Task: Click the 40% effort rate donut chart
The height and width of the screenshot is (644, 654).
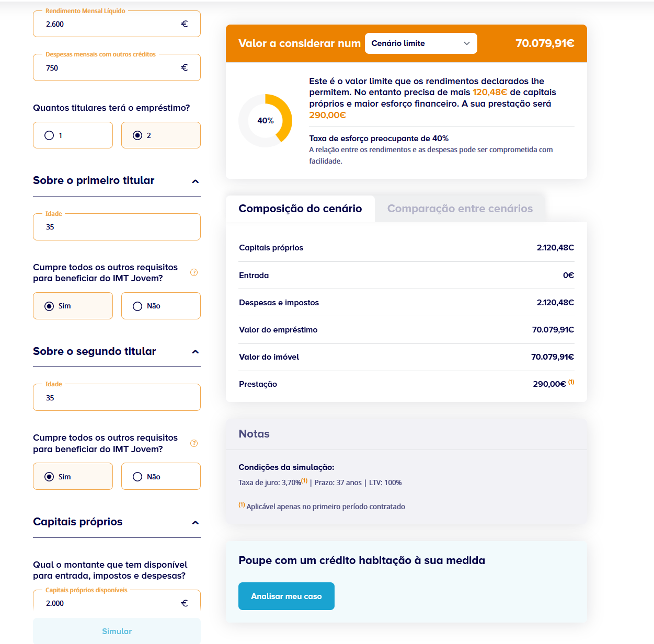Action: click(265, 121)
